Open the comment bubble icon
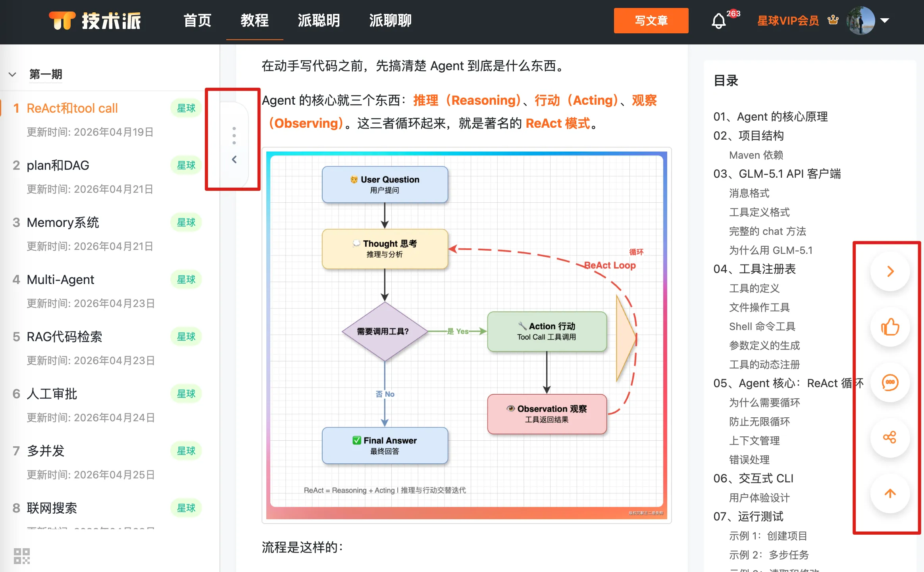The image size is (924, 572). pos(890,382)
